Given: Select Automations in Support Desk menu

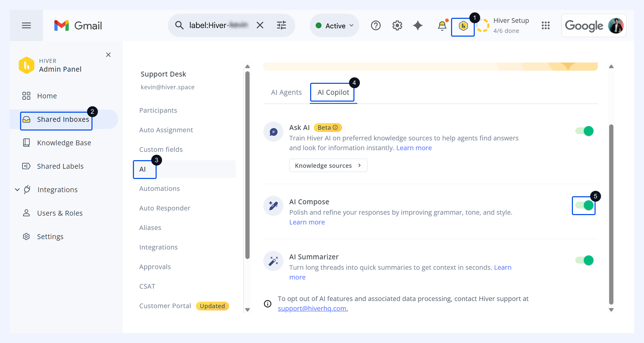Looking at the screenshot, I should pos(159,189).
